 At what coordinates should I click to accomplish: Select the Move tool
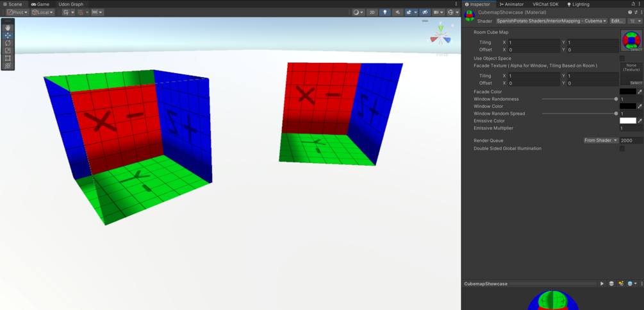pos(8,35)
